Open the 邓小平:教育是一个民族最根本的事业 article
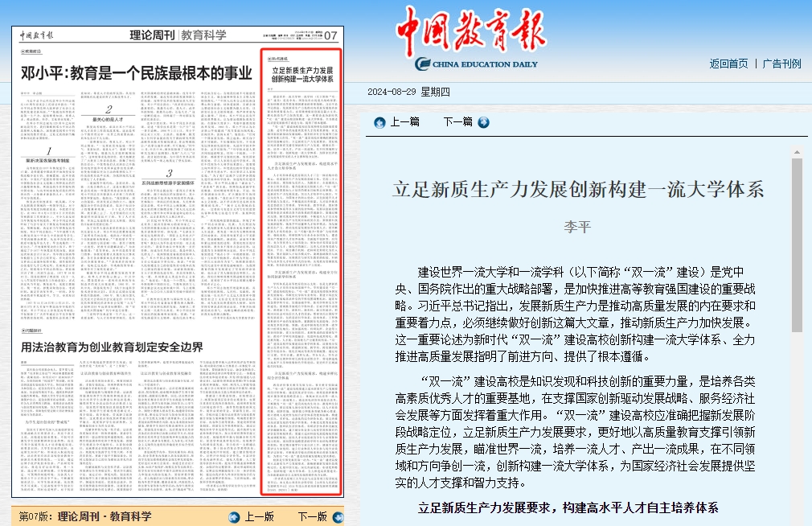 click(137, 74)
